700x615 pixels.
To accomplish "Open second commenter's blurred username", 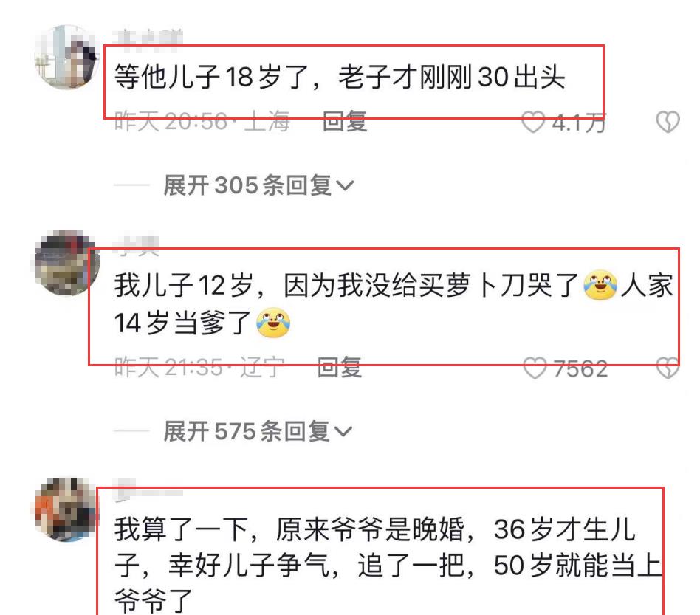I will point(137,245).
